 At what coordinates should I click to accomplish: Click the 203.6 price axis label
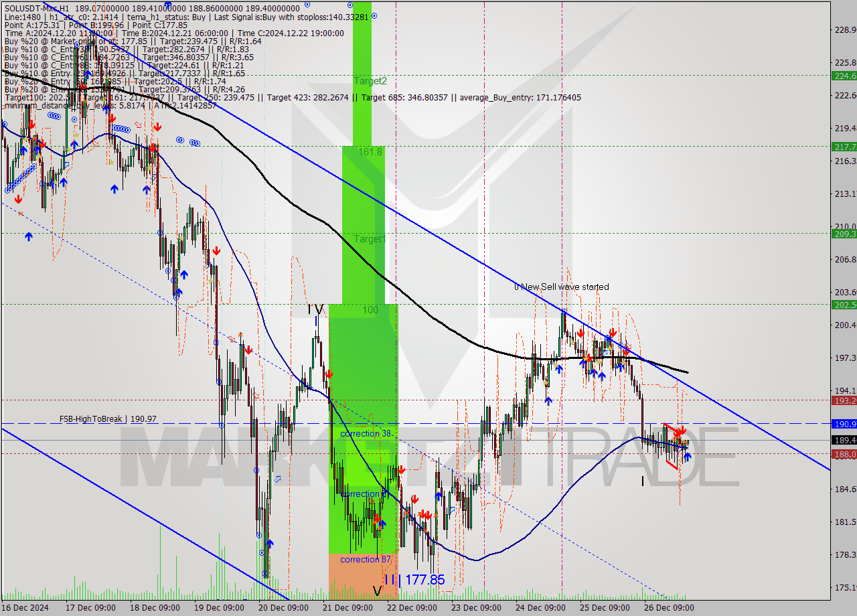(845, 292)
